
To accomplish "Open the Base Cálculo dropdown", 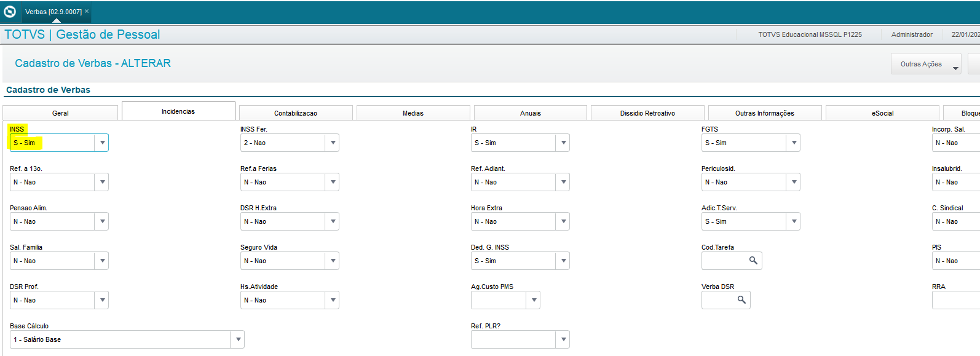I will point(238,339).
